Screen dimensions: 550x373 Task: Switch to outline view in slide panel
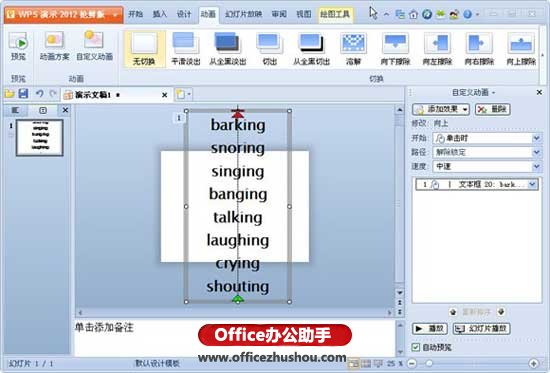pos(15,110)
